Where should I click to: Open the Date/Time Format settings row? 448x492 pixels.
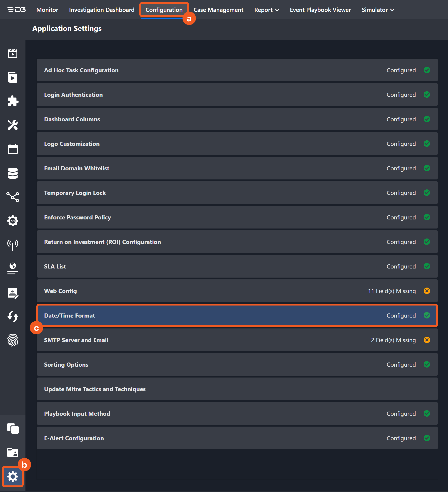click(x=237, y=315)
